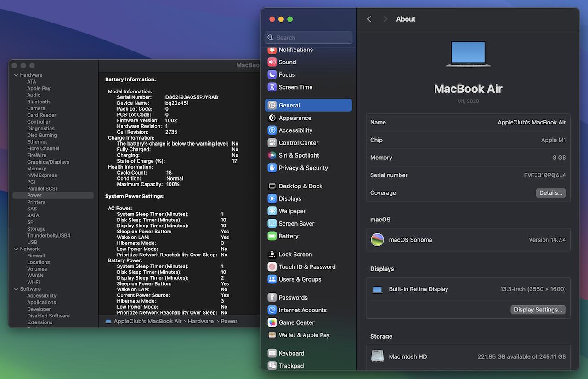Open the Appearance icon
Screen dimensions: 588x379
[272, 118]
